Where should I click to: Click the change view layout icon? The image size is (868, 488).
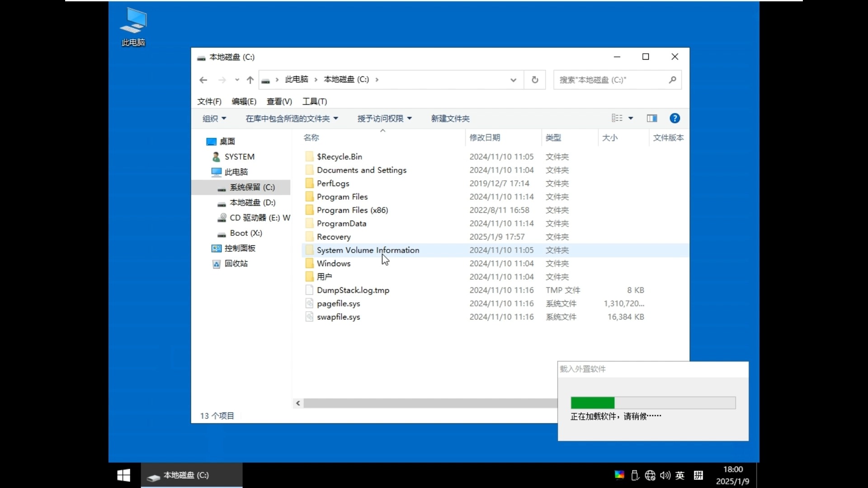(617, 118)
